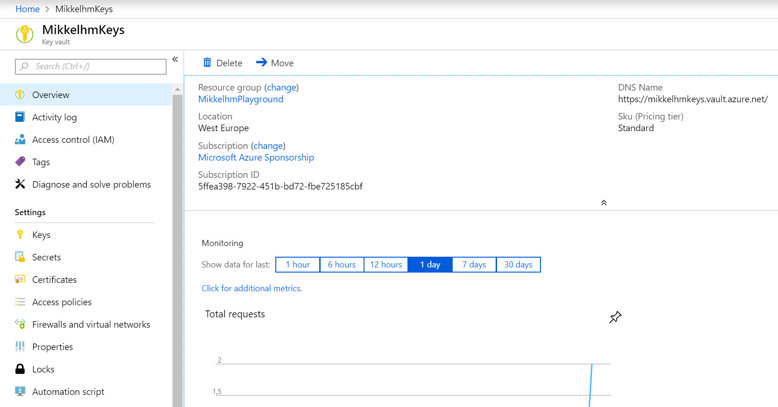Click for additional metrics link
778x407 pixels.
coord(252,288)
